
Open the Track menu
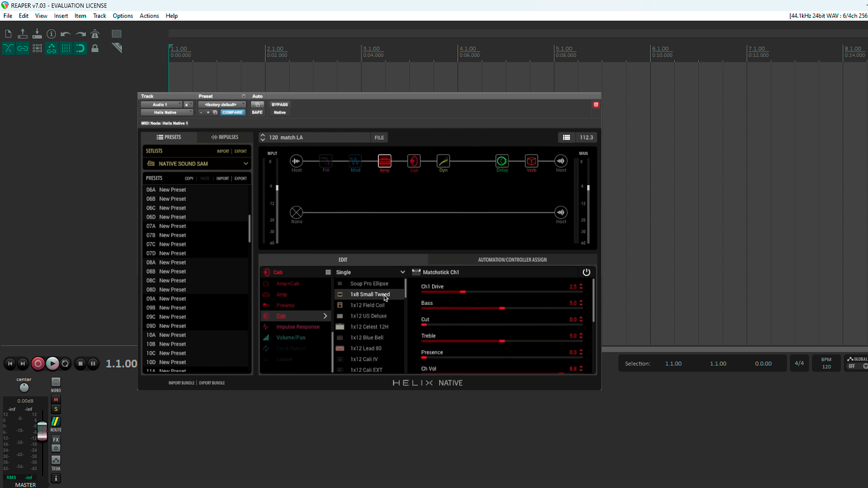pyautogui.click(x=100, y=16)
